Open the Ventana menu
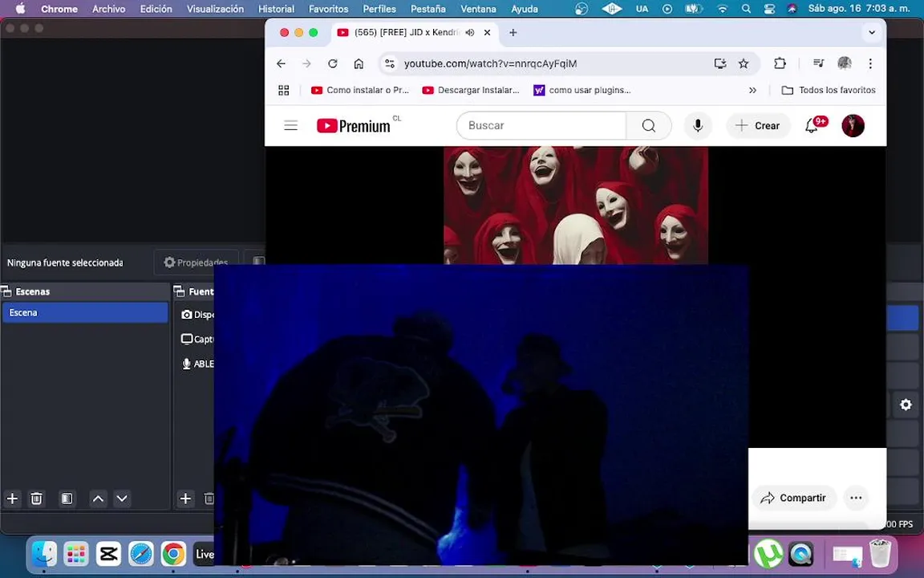 click(x=478, y=9)
